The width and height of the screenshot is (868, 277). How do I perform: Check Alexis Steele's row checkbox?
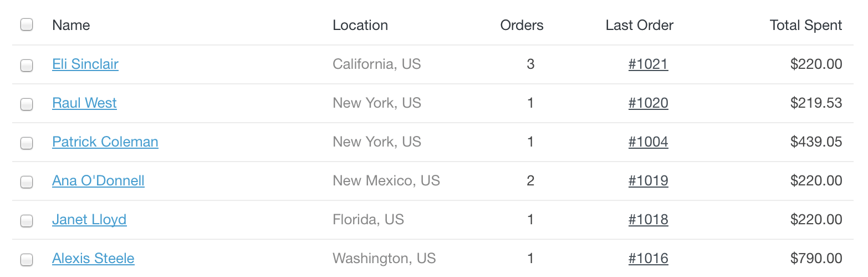27,260
